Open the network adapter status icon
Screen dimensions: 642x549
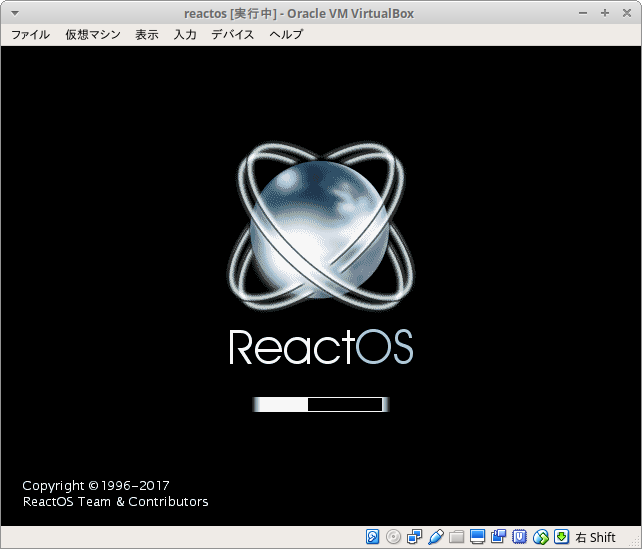point(415,537)
